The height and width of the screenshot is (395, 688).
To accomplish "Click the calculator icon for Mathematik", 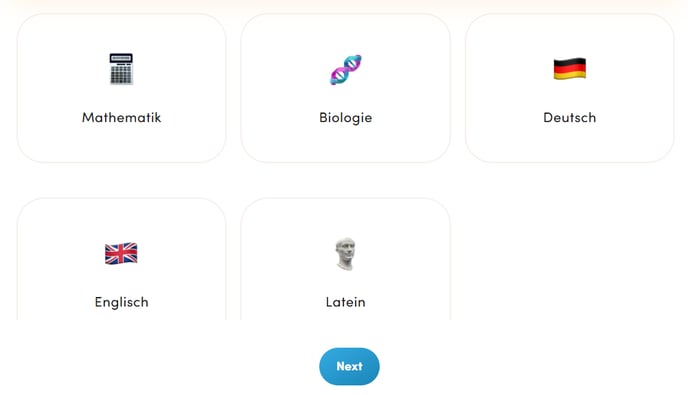I will (x=121, y=69).
